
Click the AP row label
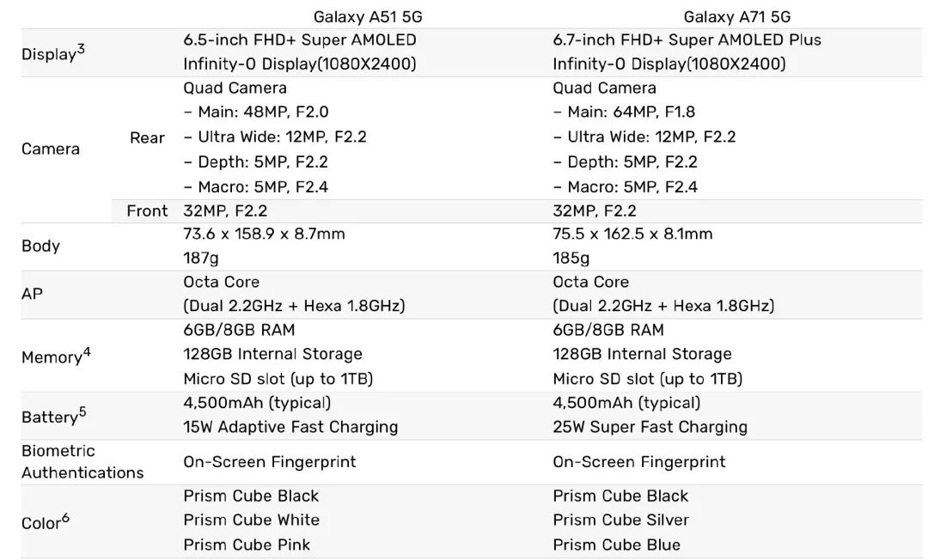coord(32,294)
